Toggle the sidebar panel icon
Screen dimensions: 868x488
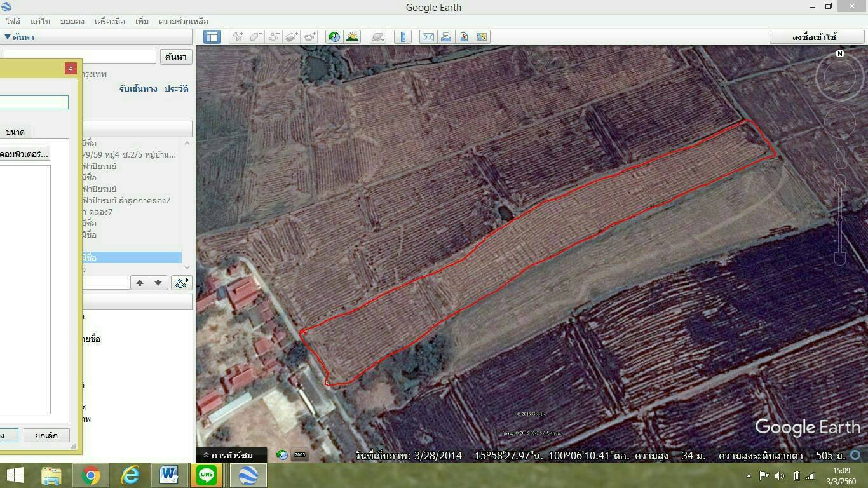[x=212, y=37]
